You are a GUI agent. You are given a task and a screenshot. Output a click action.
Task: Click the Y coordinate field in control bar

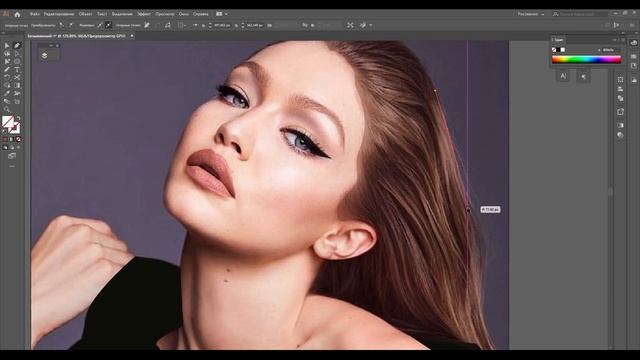coord(255,25)
